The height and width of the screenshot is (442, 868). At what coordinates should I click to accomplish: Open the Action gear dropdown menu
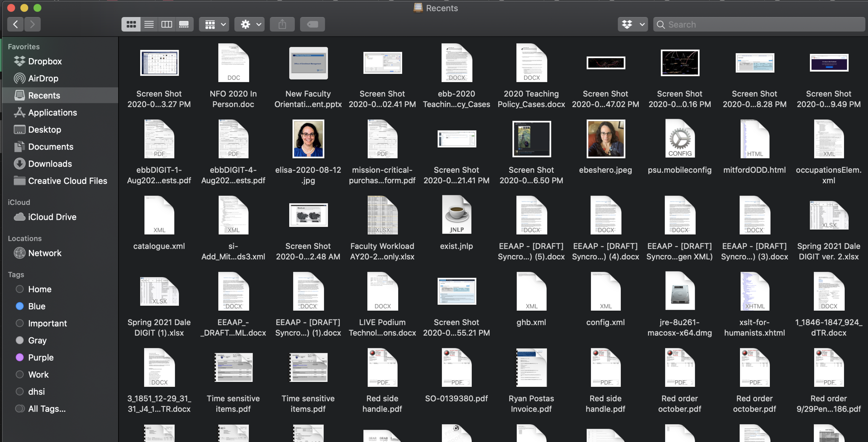(250, 24)
